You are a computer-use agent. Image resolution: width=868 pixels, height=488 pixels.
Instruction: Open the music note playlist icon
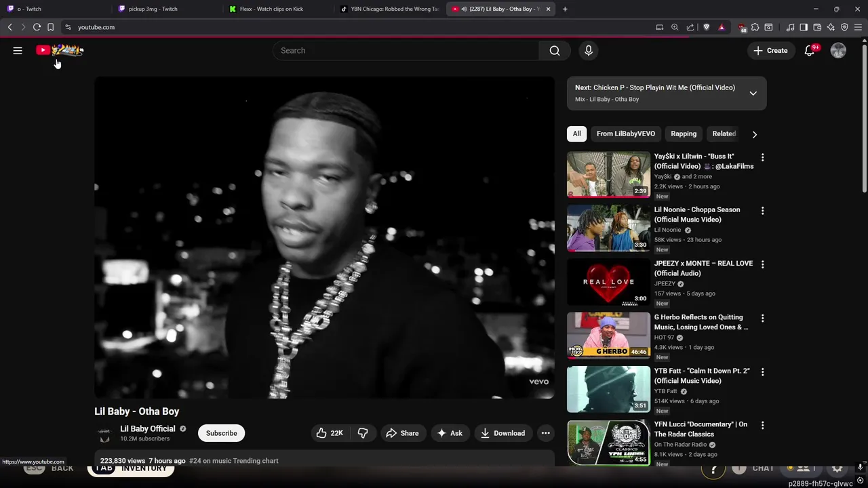coord(790,27)
